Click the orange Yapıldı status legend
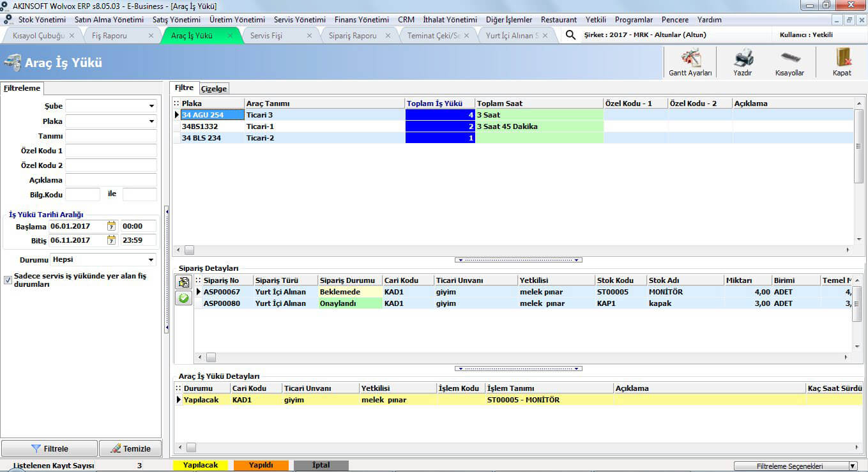 click(261, 466)
